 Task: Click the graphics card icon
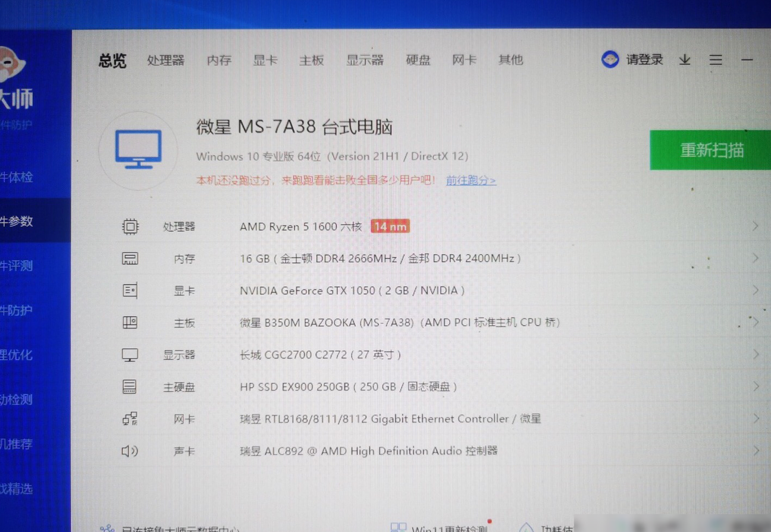click(x=130, y=291)
